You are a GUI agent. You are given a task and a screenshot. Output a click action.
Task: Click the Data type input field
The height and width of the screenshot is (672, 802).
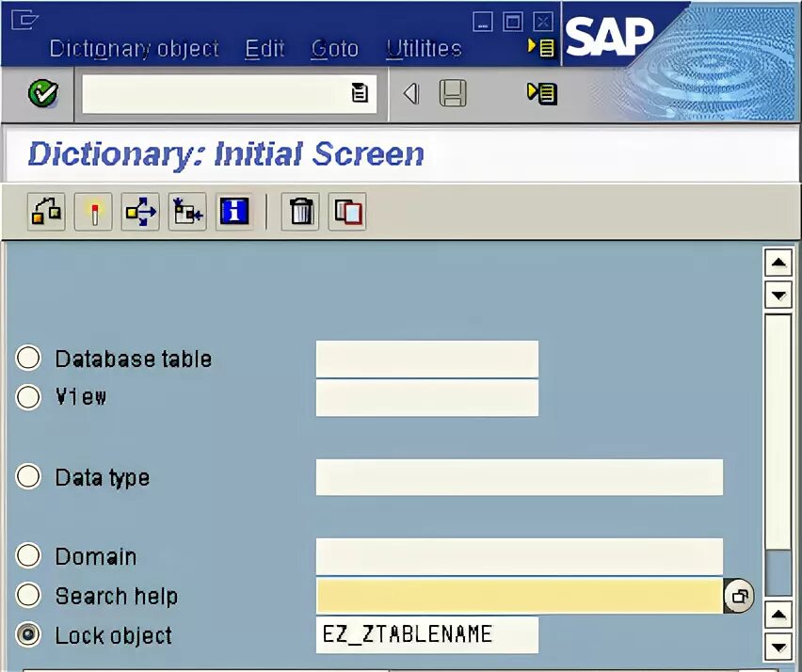[x=520, y=477]
